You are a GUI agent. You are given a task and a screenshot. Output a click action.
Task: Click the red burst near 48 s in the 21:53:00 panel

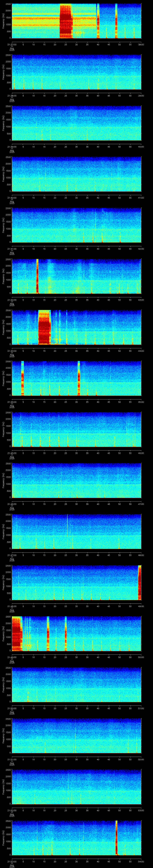click(116, 838)
